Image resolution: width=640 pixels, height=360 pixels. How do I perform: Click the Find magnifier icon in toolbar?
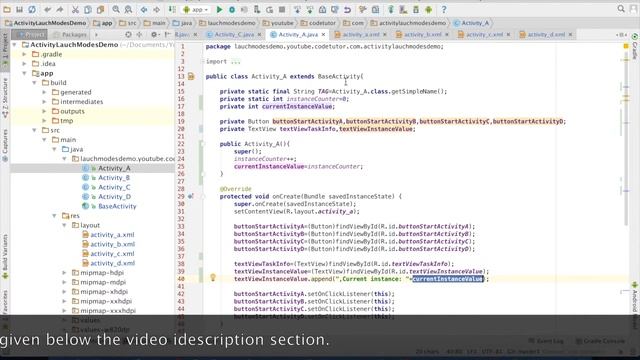pyautogui.click(x=116, y=9)
